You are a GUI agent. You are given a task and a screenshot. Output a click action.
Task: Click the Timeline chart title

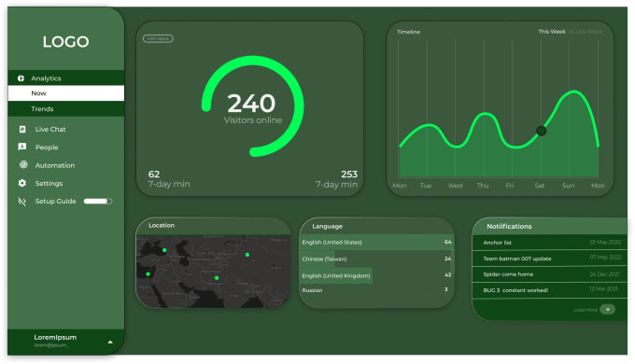click(408, 32)
